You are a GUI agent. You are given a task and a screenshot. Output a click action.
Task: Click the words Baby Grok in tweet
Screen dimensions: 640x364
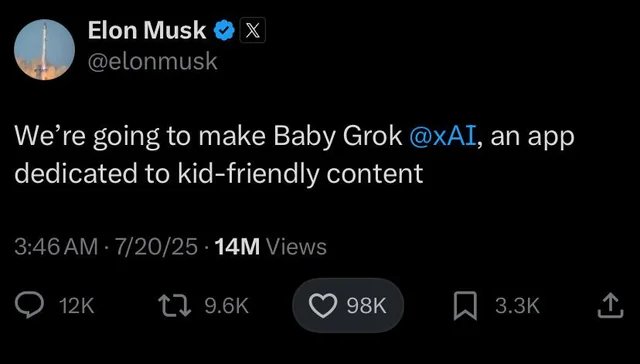pos(338,137)
